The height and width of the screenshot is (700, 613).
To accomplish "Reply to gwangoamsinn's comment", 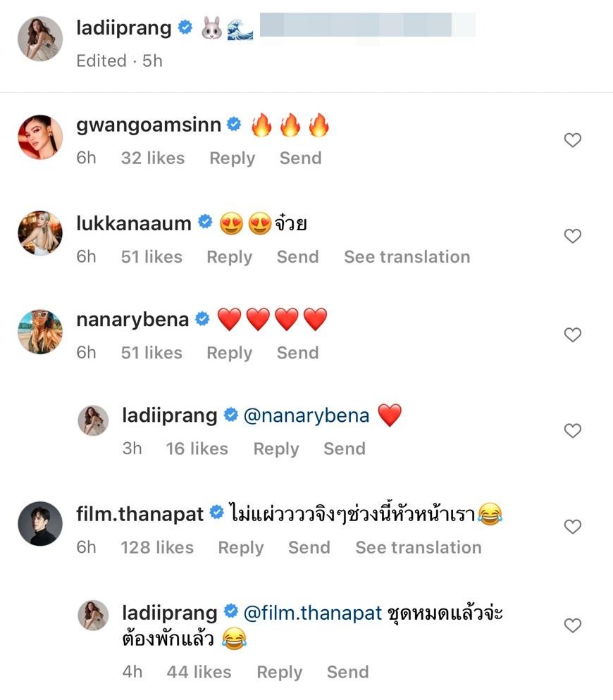I will coord(232,158).
